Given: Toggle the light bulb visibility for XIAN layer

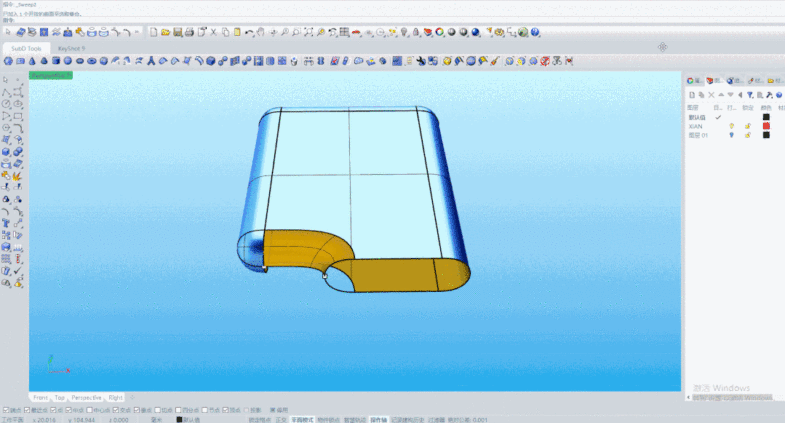Looking at the screenshot, I should pyautogui.click(x=731, y=126).
